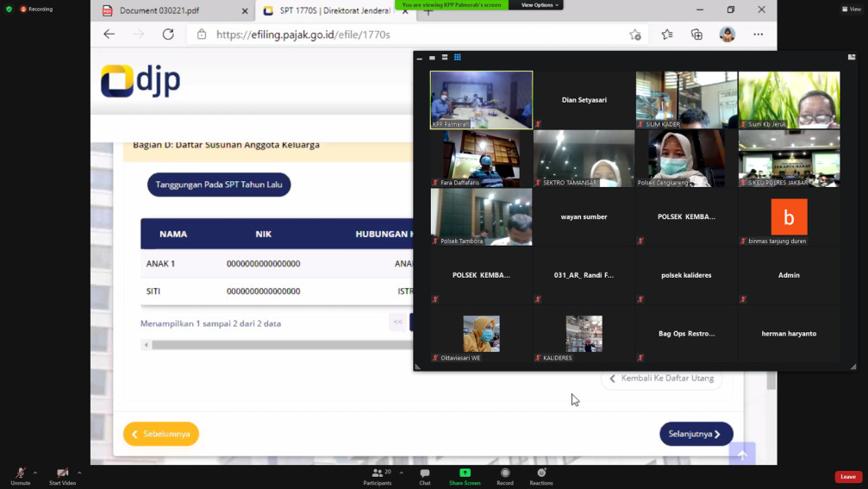Viewport: 868px width, 489px height.
Task: Open browser favorites star-list icon
Action: point(667,34)
